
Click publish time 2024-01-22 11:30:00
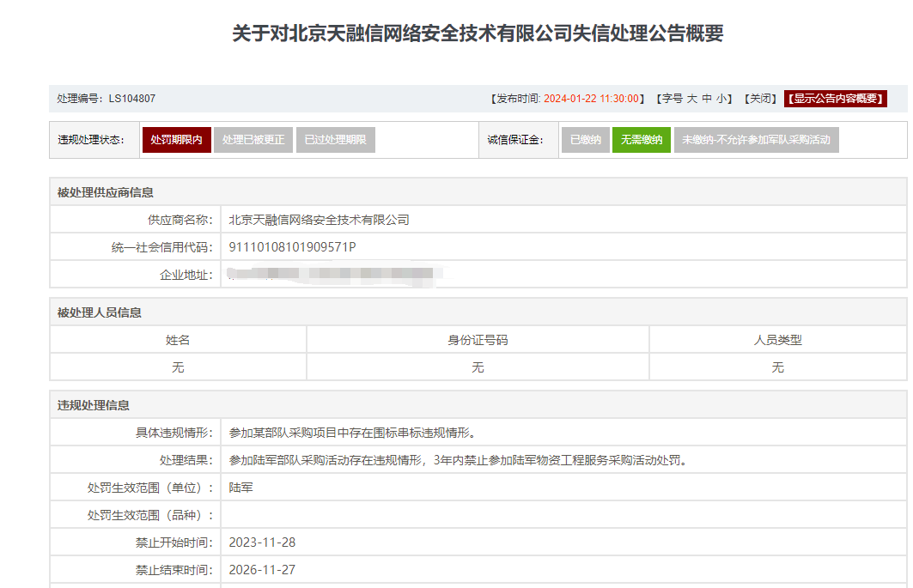coord(592,99)
